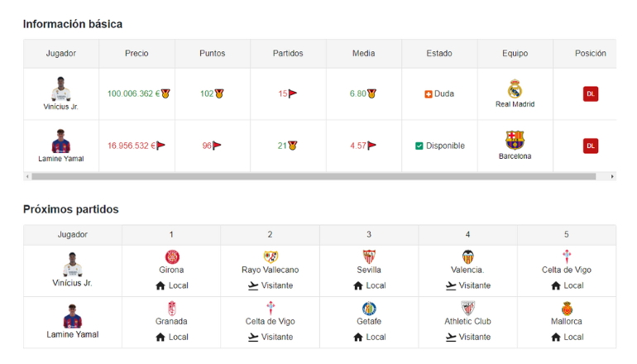Screen dimensions: 637x364
Task: Click the Barcelona crest icon
Action: pyautogui.click(x=515, y=140)
